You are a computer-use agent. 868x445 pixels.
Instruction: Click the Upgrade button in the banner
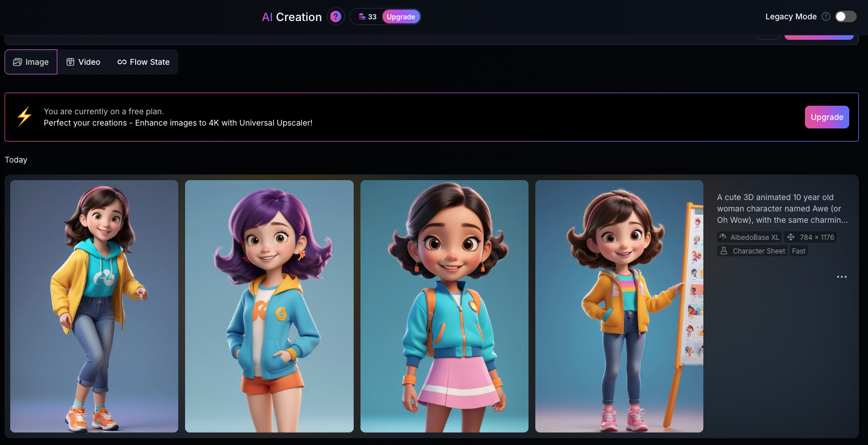pyautogui.click(x=827, y=117)
